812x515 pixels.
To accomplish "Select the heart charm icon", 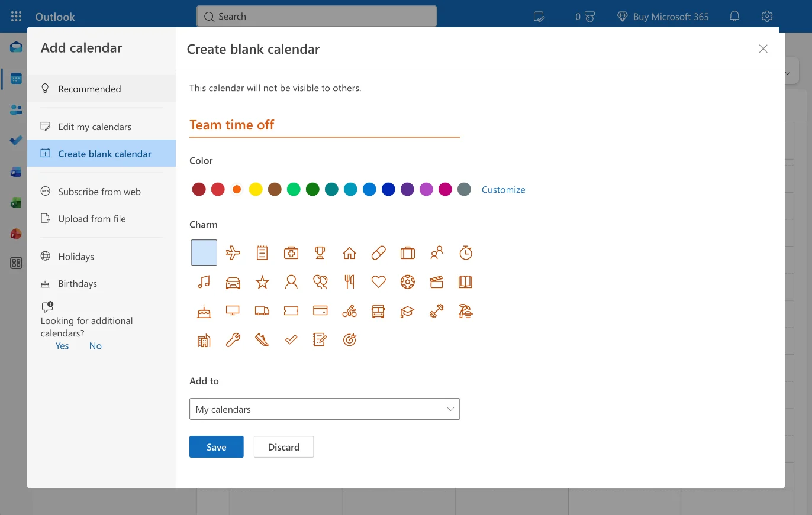I will coord(378,282).
